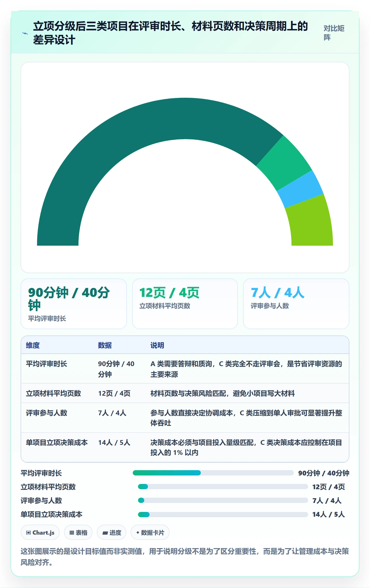Image resolution: width=370 pixels, height=588 pixels.
Task: Click the 对比矩阵 label in header
Action: click(334, 33)
